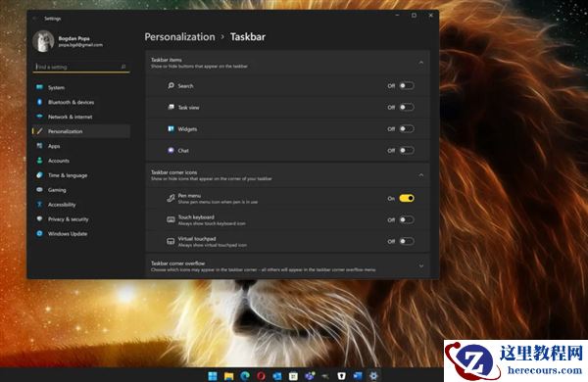Viewport: 588px width, 382px height.
Task: Enable the Task view toggle
Action: [x=407, y=107]
